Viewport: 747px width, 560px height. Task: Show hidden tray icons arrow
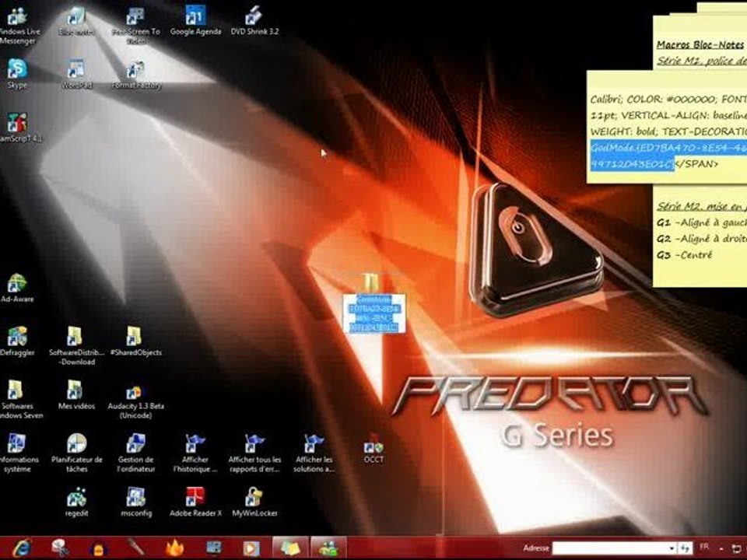pyautogui.click(x=721, y=548)
